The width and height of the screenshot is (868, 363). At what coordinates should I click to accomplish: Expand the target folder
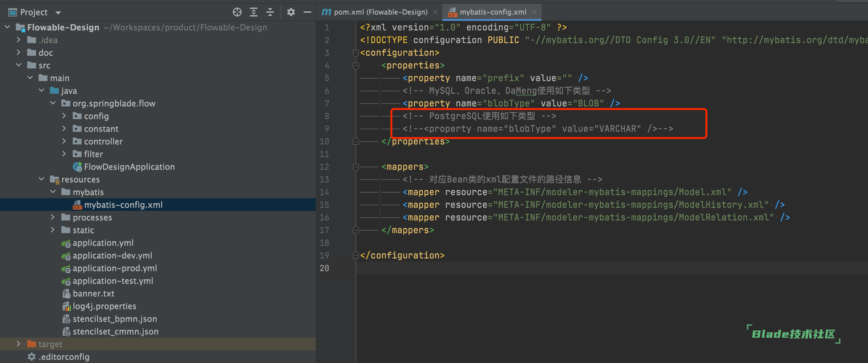(x=19, y=344)
